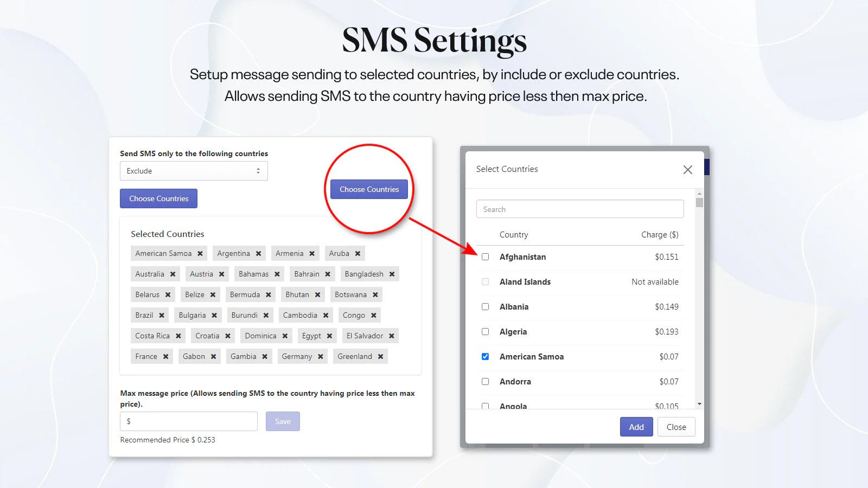868x488 pixels.
Task: Delete the Greenland country tag
Action: (380, 356)
